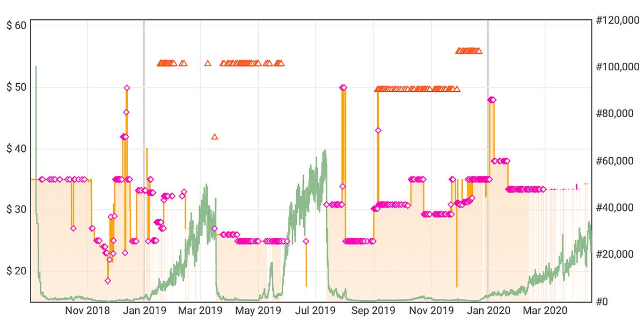
Task: Select the lowest pink diamond near $18
Action: click(107, 280)
